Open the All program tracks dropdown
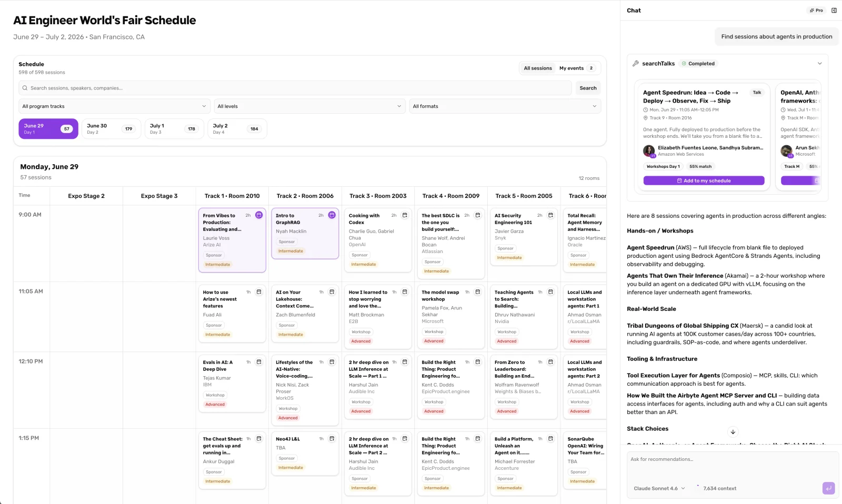The image size is (842, 504). click(114, 106)
